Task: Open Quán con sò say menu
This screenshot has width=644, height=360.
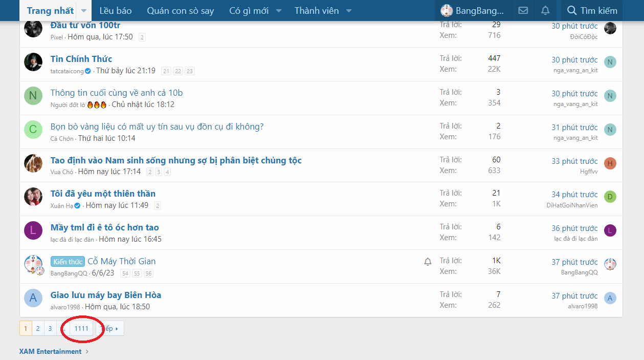Action: click(180, 11)
